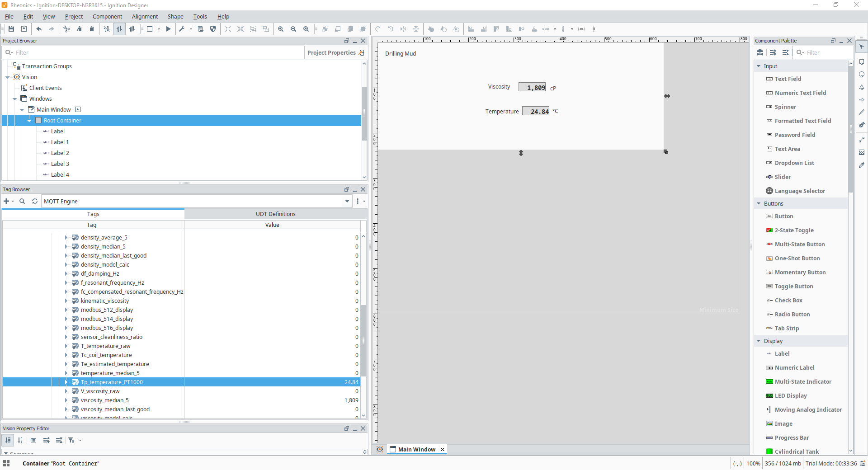Pick the LED Display component
This screenshot has width=868, height=470.
(791, 395)
